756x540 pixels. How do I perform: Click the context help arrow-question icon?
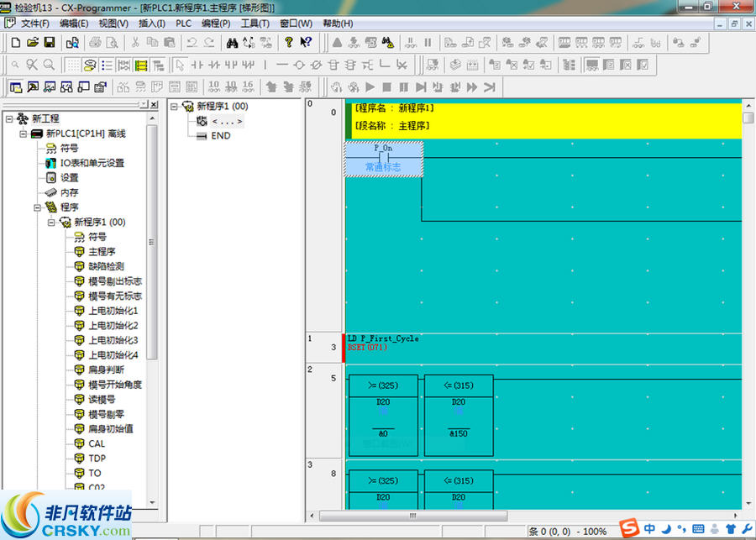tap(306, 43)
